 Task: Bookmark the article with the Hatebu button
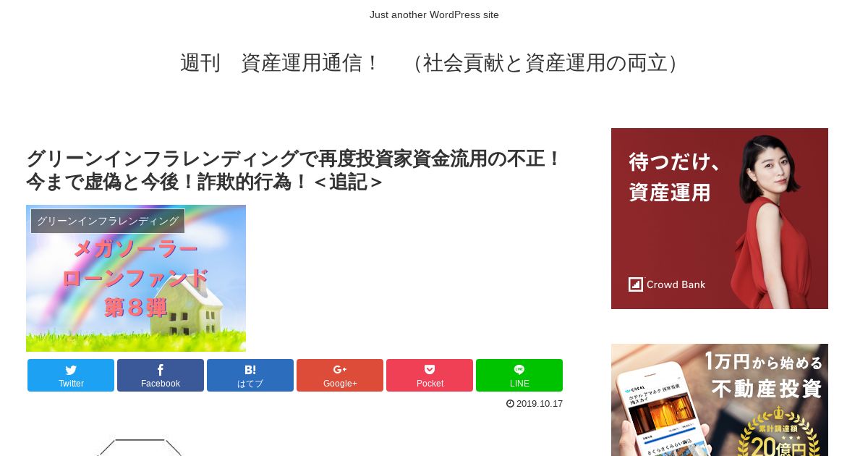tap(250, 375)
